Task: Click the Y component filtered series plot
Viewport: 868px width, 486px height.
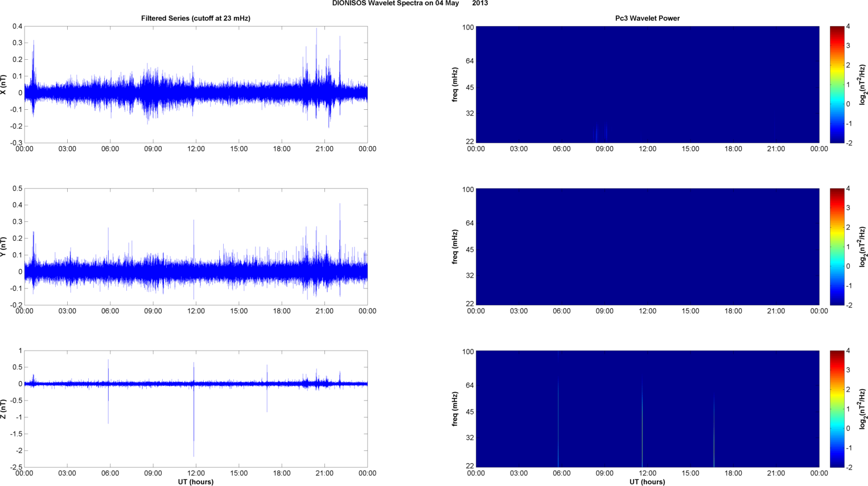Action: [x=196, y=246]
